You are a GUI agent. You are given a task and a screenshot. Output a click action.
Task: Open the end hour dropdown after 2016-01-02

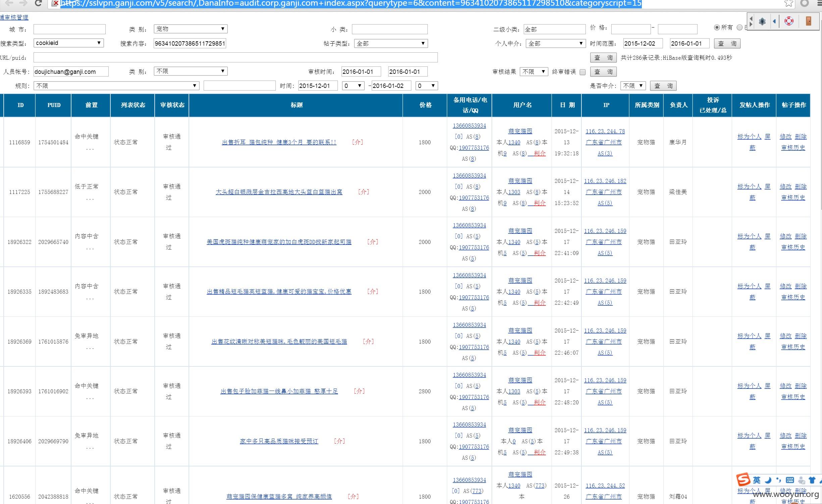click(427, 86)
